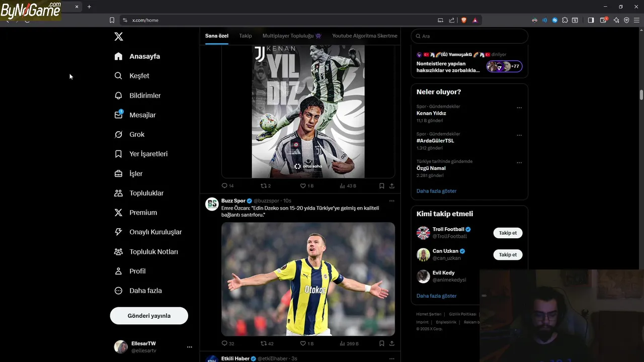Open Anasayfa home in sidebar
The height and width of the screenshot is (362, 644).
coord(137,56)
